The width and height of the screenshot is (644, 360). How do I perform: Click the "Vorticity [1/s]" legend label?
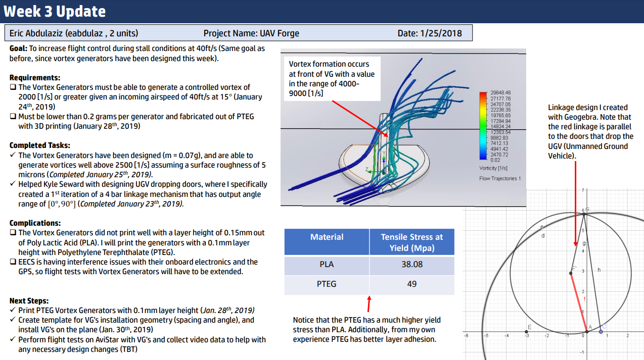(x=493, y=168)
